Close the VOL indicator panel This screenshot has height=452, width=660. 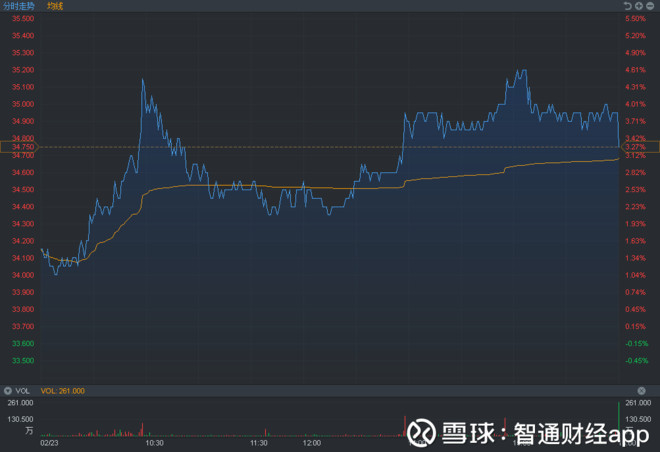point(641,391)
